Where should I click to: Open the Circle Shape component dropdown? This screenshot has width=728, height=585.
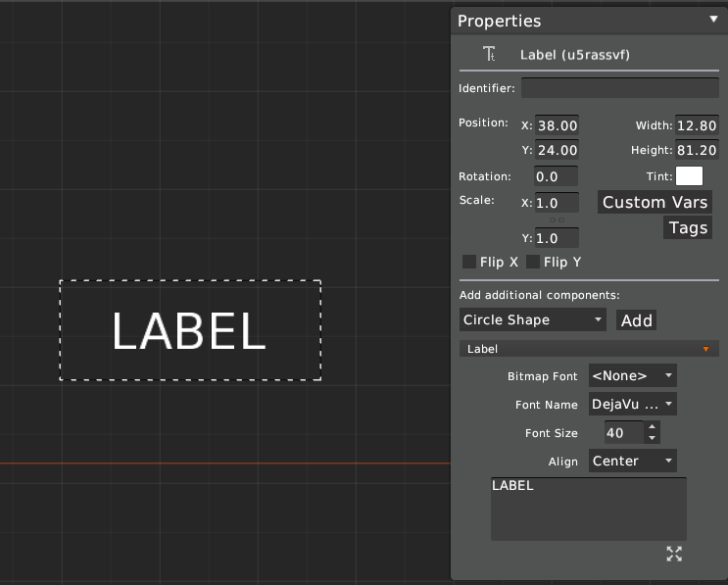point(533,319)
